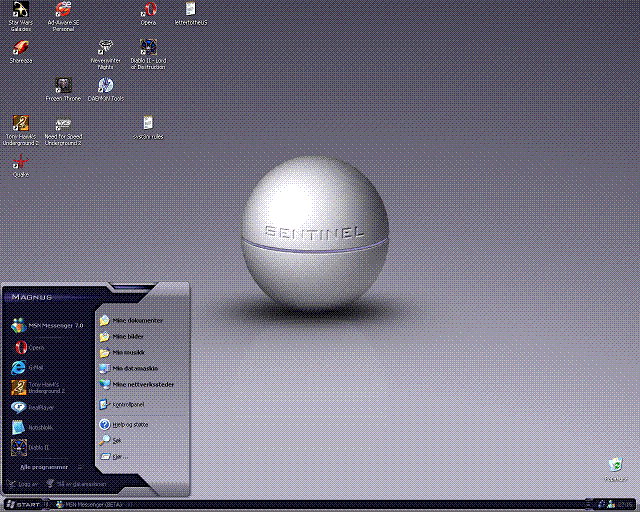Click Logg av in the Start menu
The height and width of the screenshot is (512, 640).
[23, 484]
